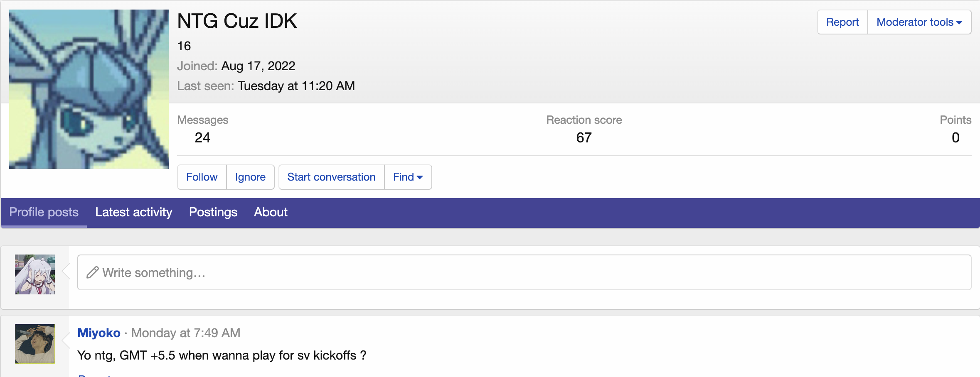Follow NTG Cuz IDK

coord(202,177)
